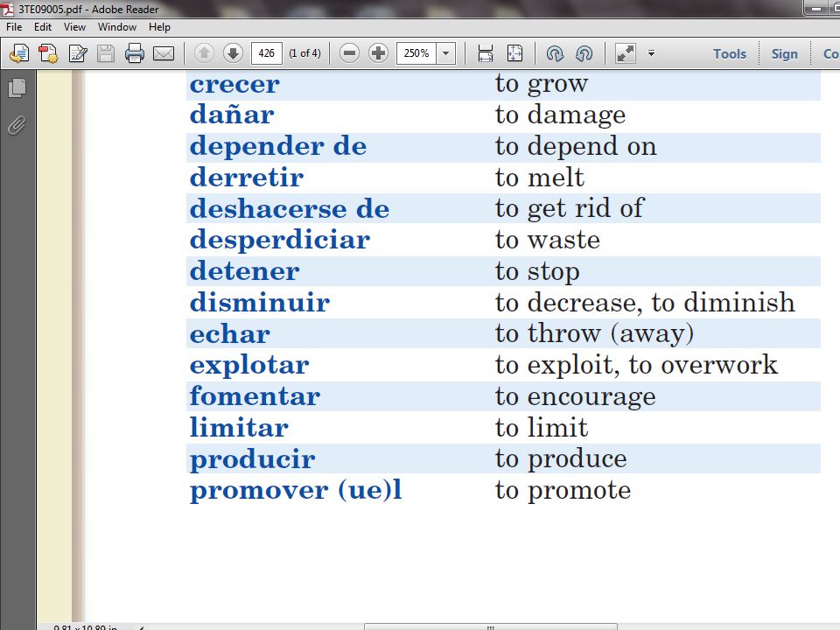The width and height of the screenshot is (840, 630).
Task: Fit one full page icon
Action: coord(514,53)
